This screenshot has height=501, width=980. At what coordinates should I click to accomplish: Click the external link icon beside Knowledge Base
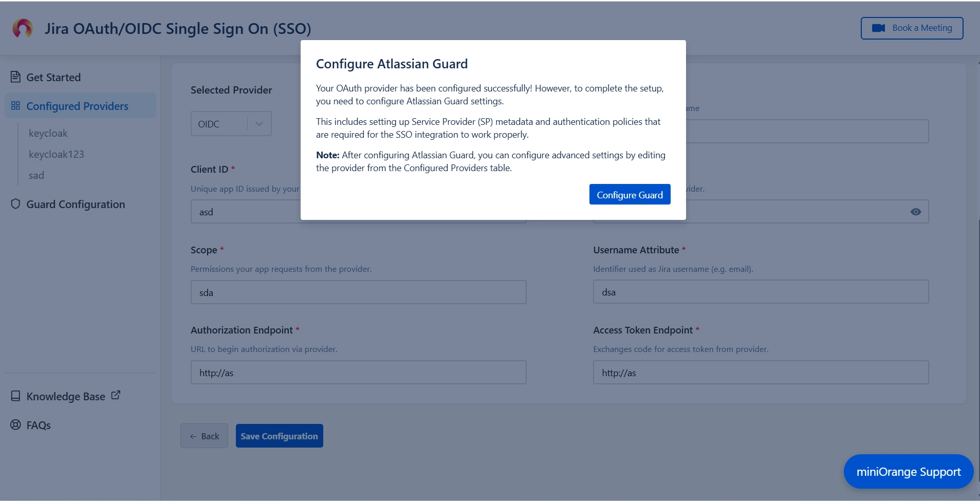(116, 395)
